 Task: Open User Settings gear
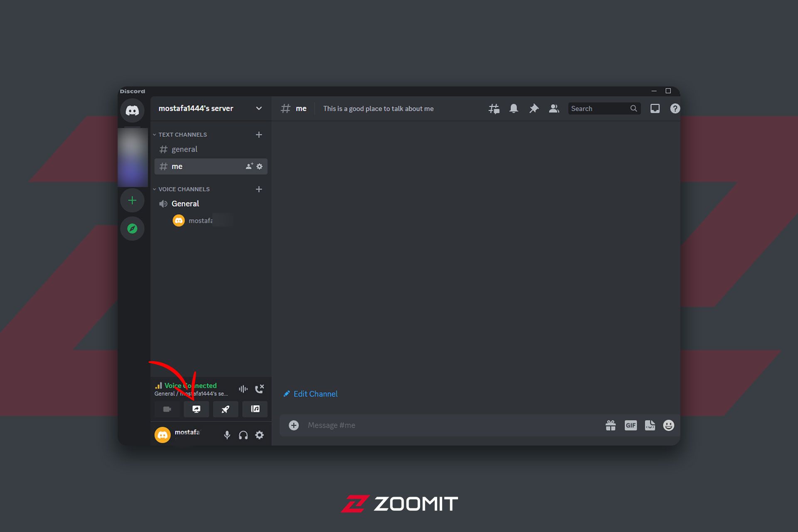tap(259, 435)
